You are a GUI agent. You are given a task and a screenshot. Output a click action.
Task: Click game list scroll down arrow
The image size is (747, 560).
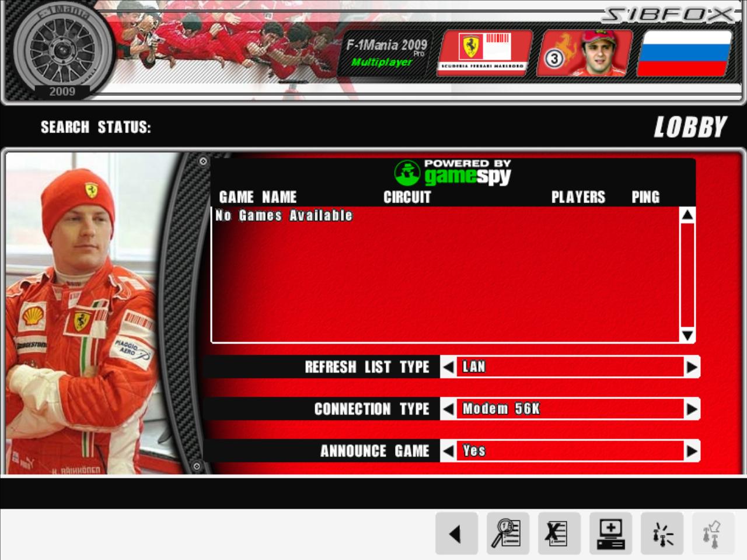(687, 335)
